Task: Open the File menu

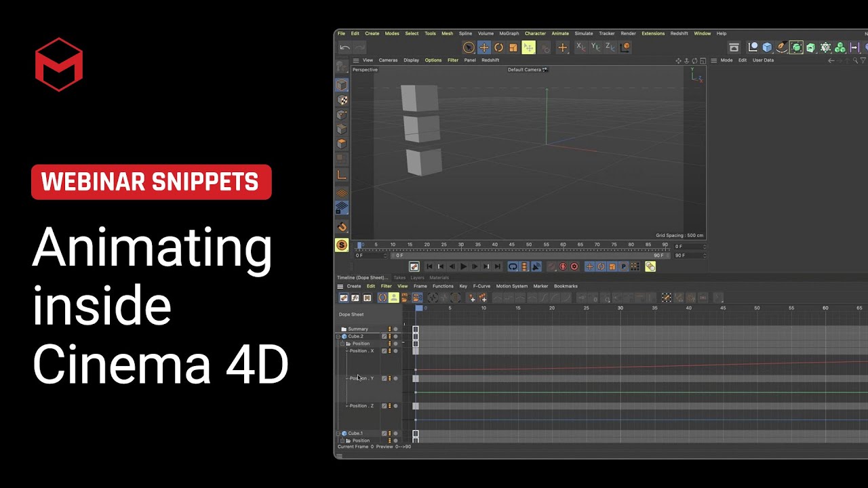Action: click(341, 33)
